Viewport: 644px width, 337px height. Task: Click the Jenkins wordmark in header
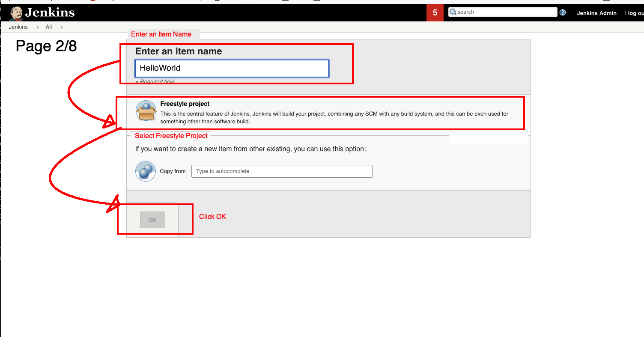50,13
